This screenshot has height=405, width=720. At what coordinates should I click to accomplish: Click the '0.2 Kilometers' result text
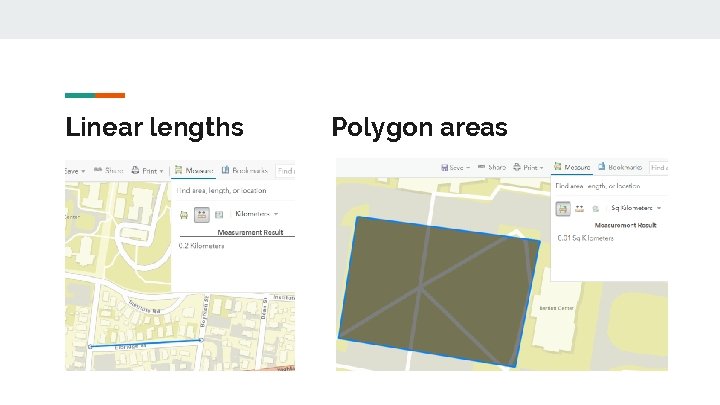click(201, 246)
